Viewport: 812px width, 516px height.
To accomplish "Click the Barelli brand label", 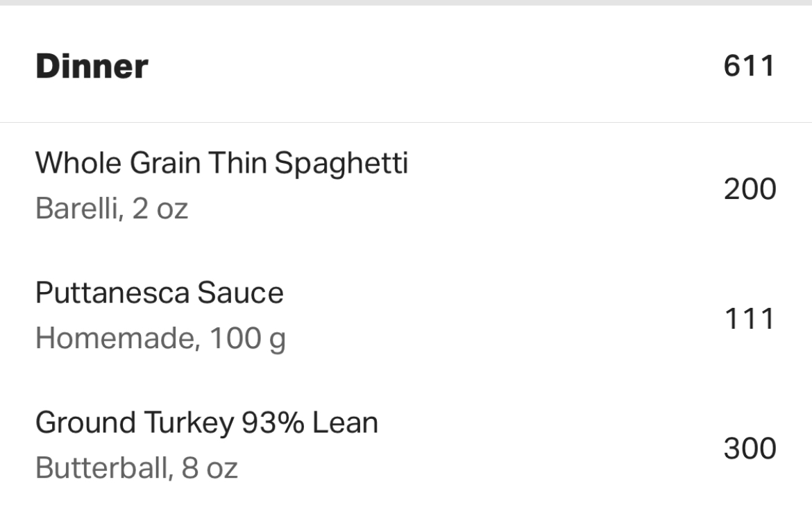I will tap(78, 209).
